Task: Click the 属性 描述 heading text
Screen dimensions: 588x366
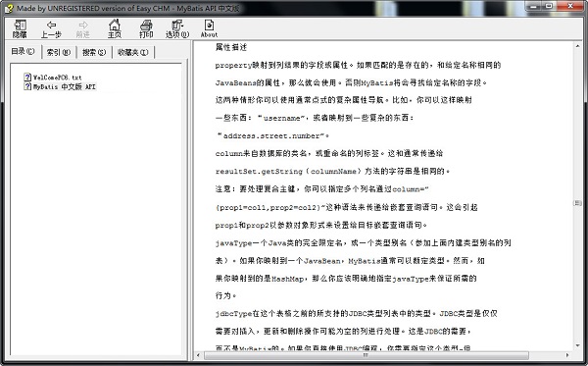Action: [231, 47]
